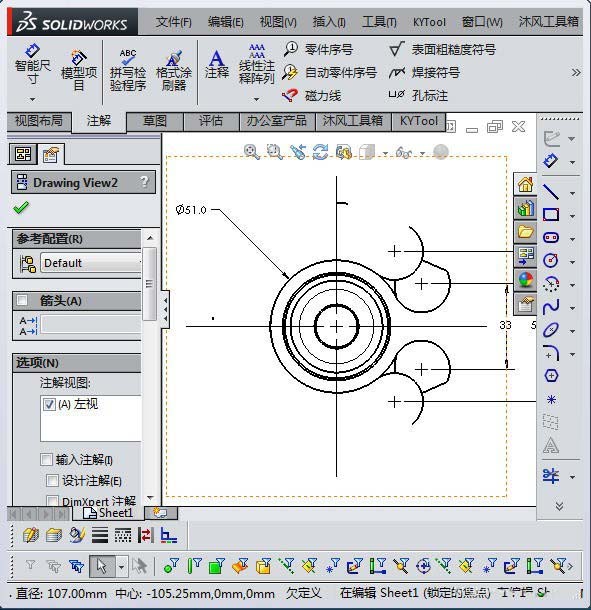The width and height of the screenshot is (591, 610).
Task: Click the arrow label input field
Action: point(91,325)
